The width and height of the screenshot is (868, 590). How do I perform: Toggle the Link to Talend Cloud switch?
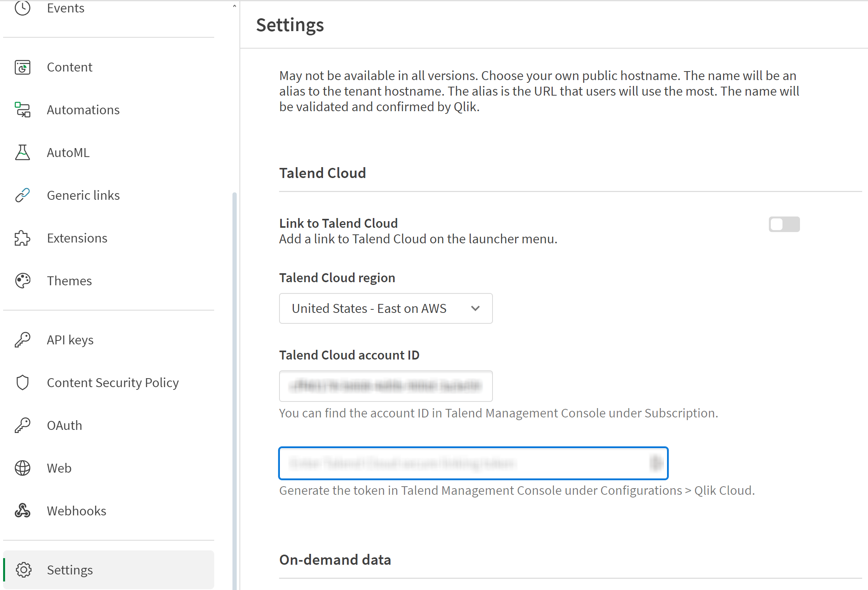click(x=784, y=224)
